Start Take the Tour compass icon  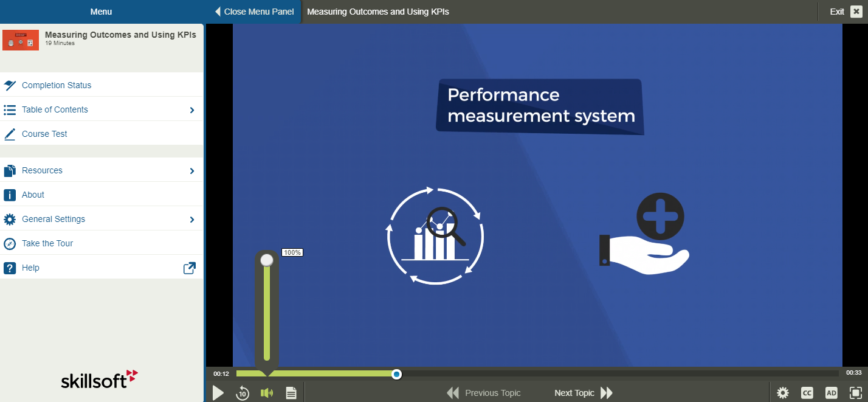pyautogui.click(x=10, y=244)
